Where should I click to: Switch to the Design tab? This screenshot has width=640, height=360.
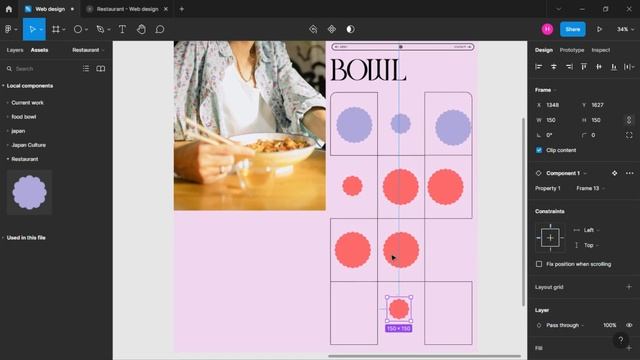click(x=544, y=50)
